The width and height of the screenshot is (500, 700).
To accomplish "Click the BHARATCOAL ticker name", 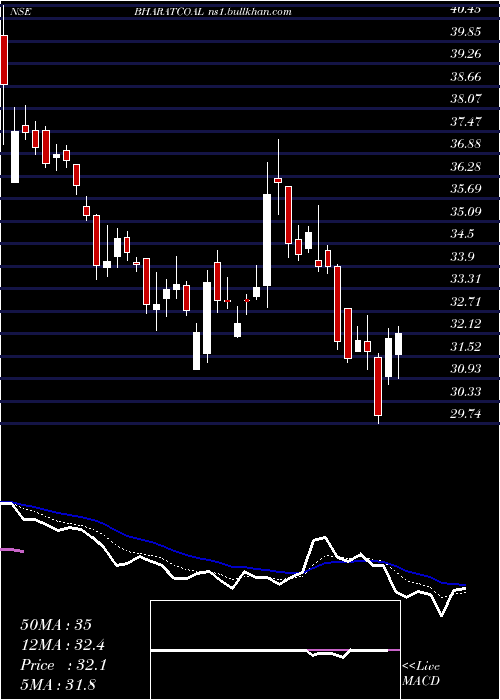I will tap(169, 12).
